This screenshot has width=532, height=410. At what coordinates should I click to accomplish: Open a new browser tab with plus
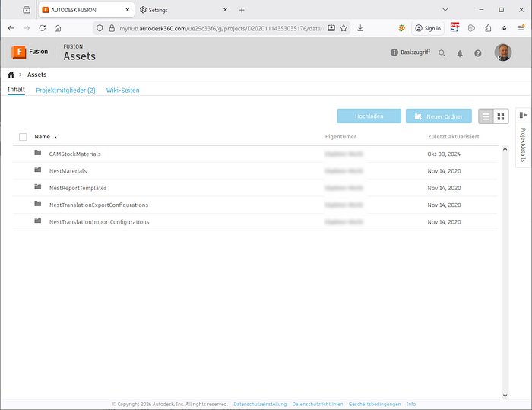(x=242, y=10)
